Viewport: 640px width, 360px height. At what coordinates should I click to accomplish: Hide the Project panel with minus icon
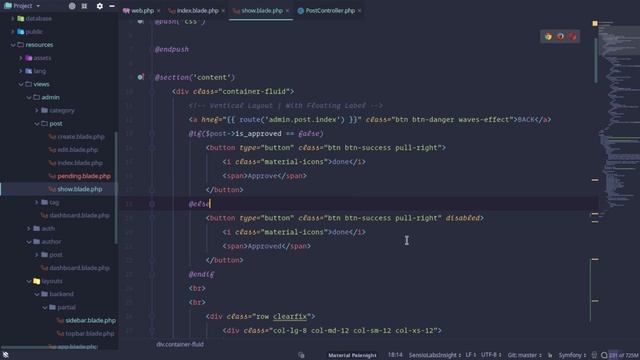click(x=112, y=6)
